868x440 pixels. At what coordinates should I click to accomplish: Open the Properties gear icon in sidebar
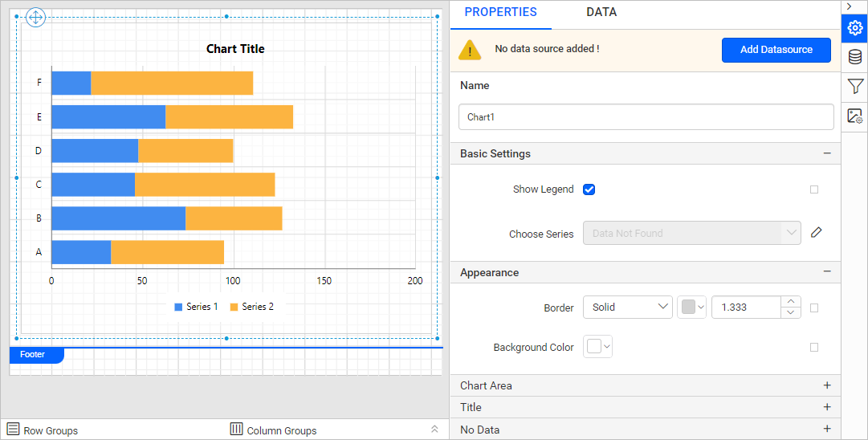[x=855, y=28]
